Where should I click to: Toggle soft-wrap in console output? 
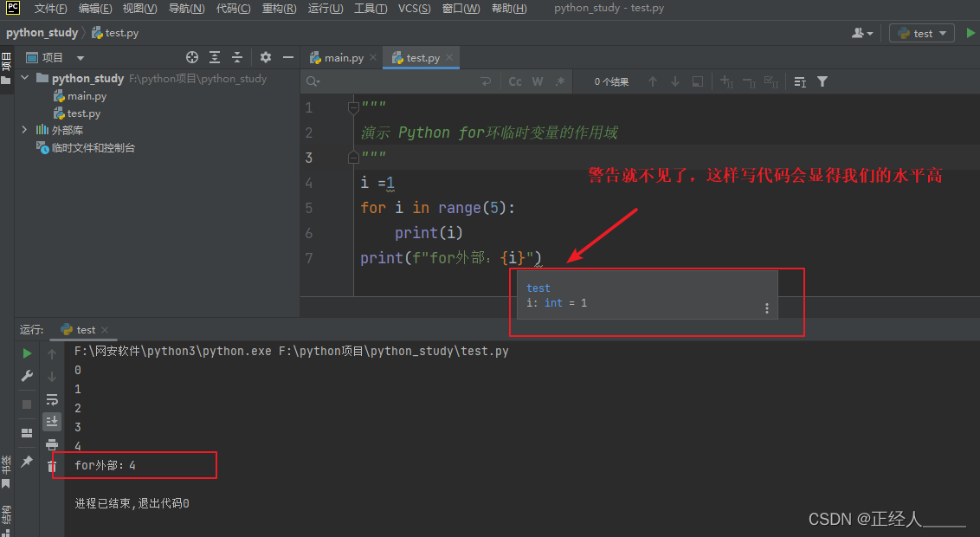(52, 399)
